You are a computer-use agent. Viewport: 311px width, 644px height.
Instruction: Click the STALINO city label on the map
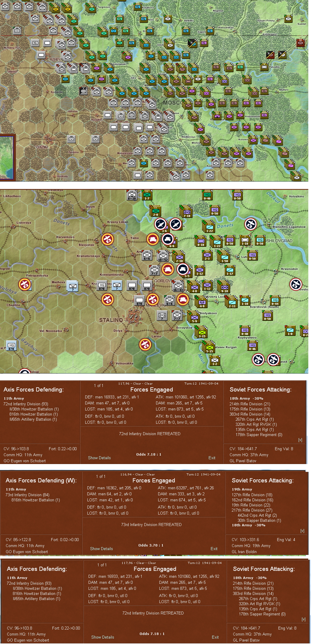[111, 320]
